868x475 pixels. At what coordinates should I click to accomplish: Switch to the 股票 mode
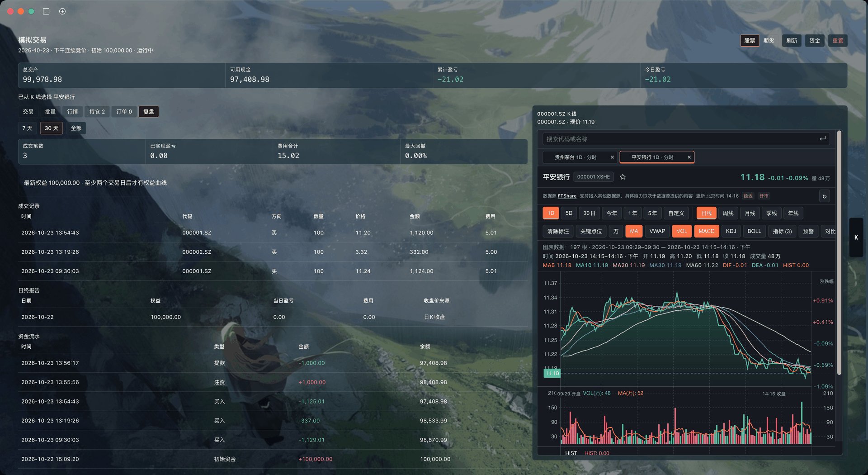point(750,41)
